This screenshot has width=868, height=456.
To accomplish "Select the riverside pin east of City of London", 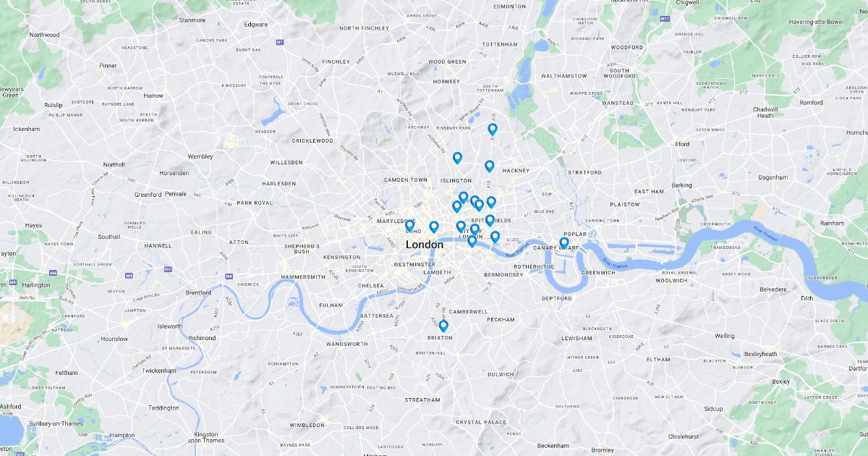I will 495,237.
